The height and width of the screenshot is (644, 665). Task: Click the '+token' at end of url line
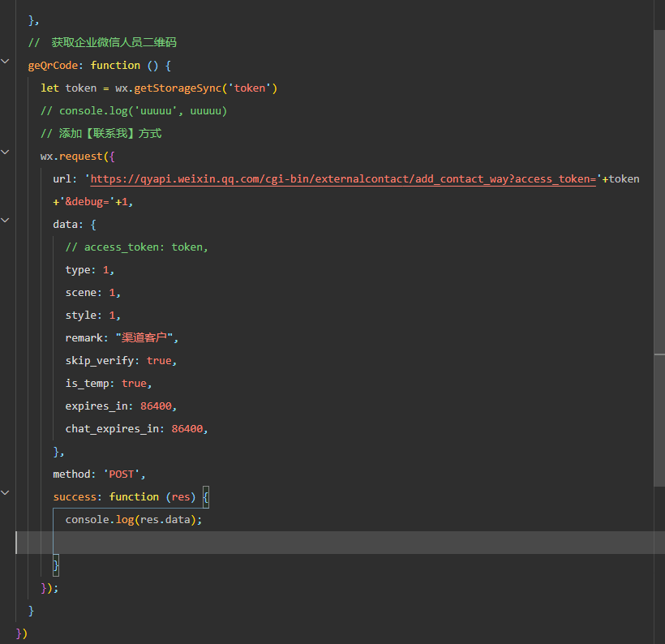(x=621, y=179)
